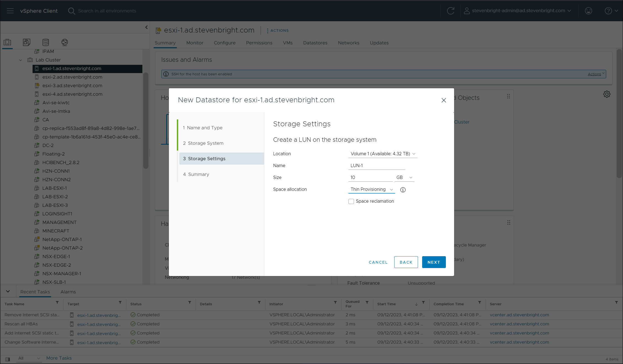Filter the Task Name column
This screenshot has width=623, height=364.
(57, 303)
